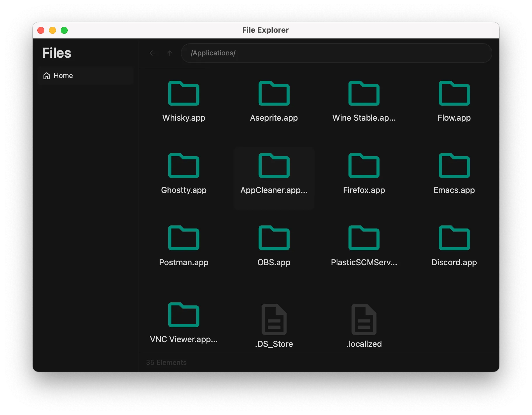Open the OBS.app folder icon
Screen dimensions: 532x415
(274, 238)
